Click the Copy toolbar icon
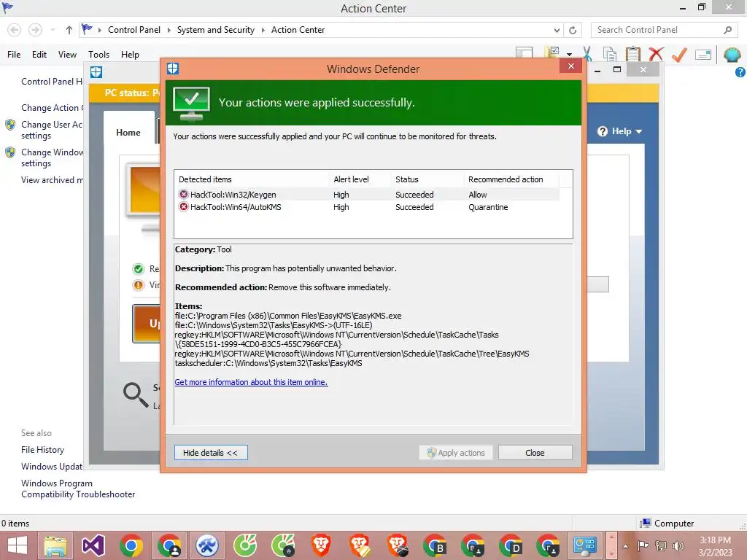The image size is (747, 560). point(609,54)
